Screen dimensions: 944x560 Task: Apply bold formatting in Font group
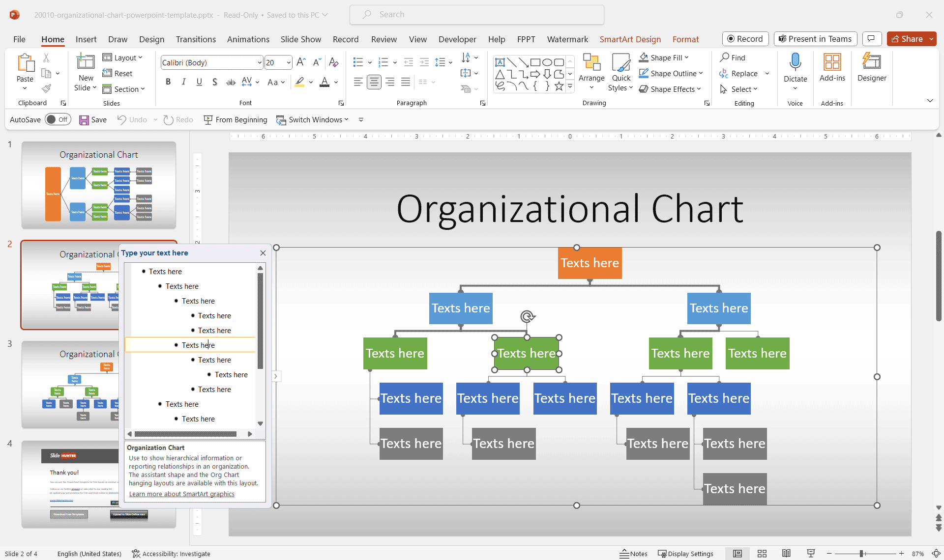168,82
